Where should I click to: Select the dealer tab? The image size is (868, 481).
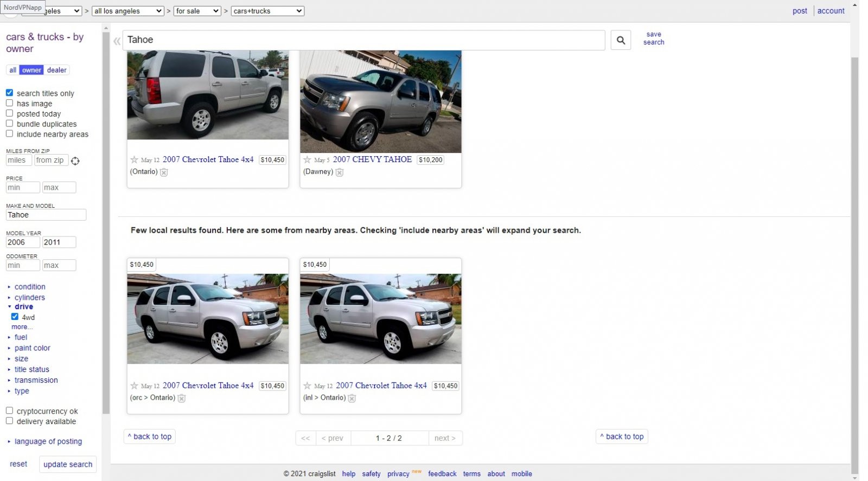56,70
